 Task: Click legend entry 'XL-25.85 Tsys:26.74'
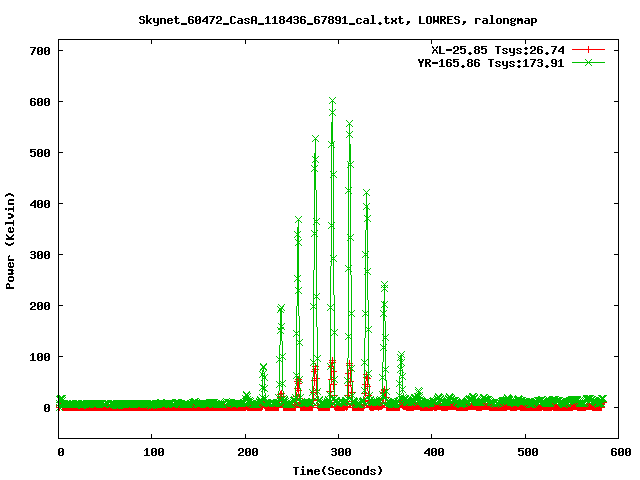pos(498,50)
